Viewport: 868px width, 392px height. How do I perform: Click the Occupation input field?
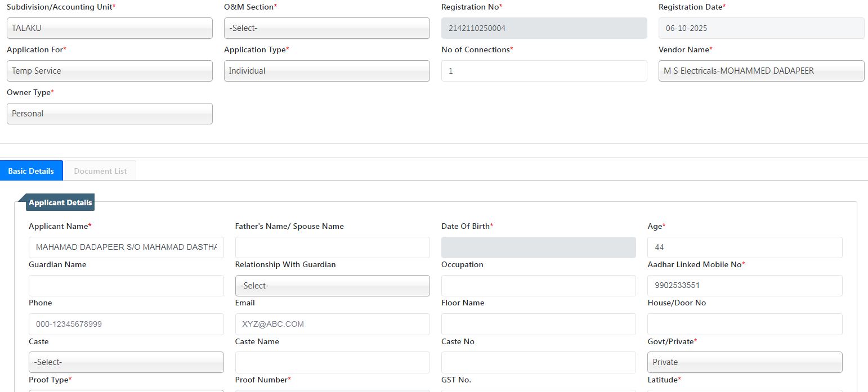(538, 286)
